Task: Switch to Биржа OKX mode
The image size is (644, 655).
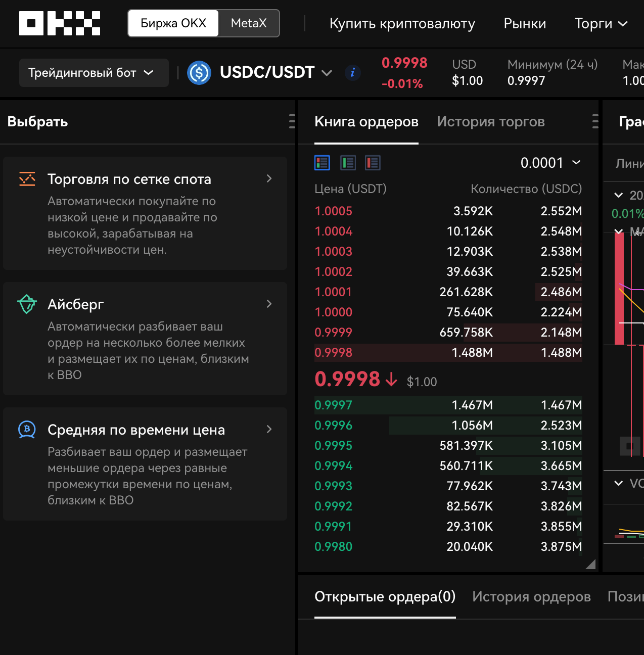Action: (173, 23)
